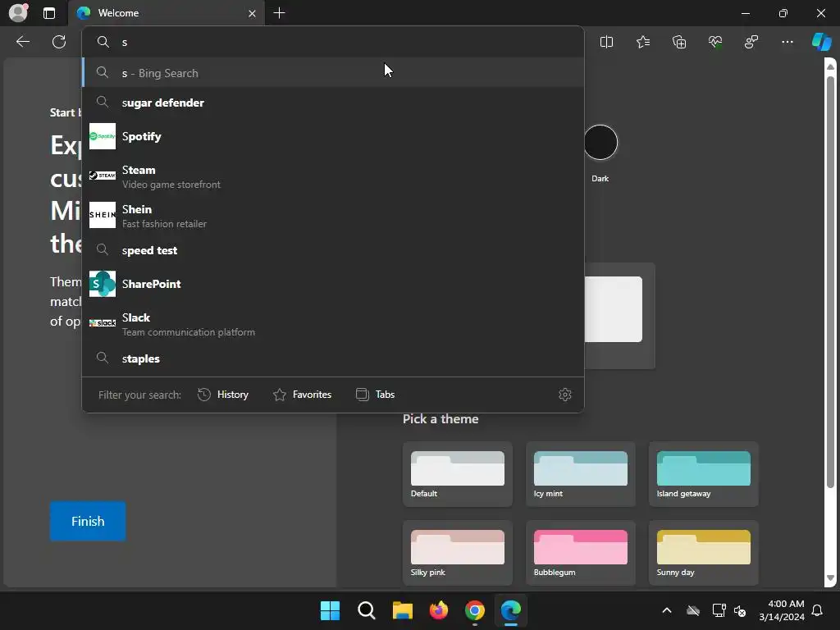
Task: Open Settings and more ellipsis menu
Action: coord(787,42)
